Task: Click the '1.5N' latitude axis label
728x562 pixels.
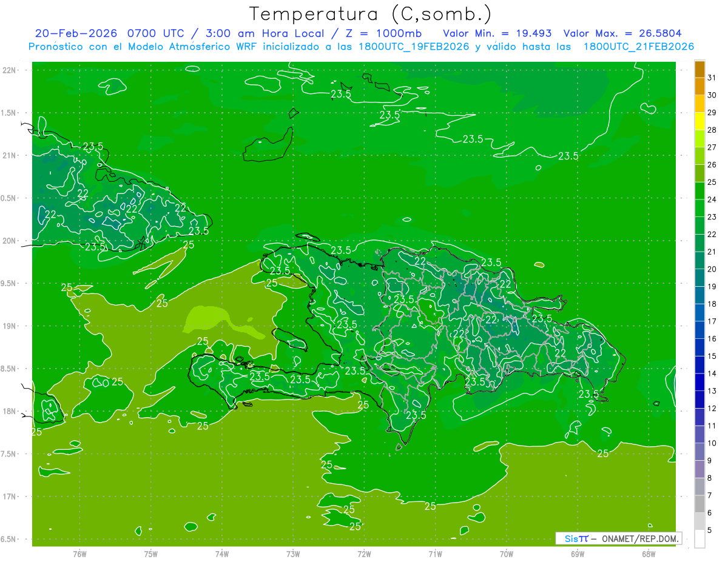Action: point(10,113)
